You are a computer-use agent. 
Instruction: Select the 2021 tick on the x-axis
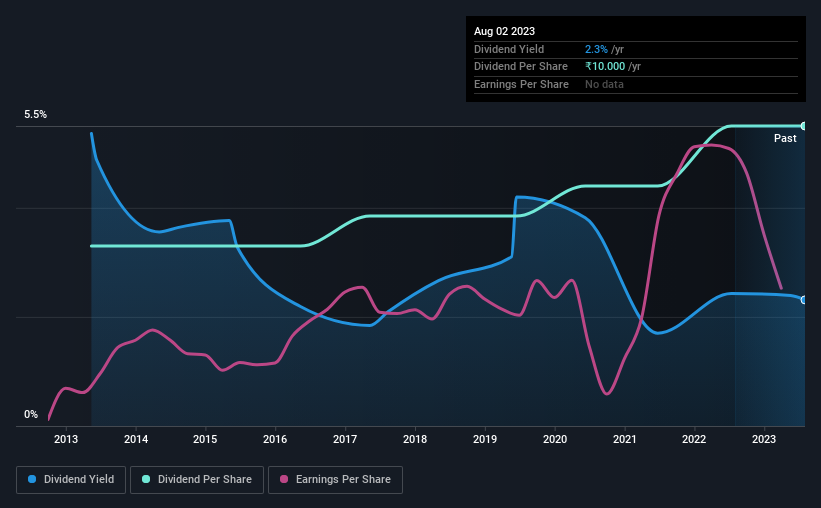625,439
